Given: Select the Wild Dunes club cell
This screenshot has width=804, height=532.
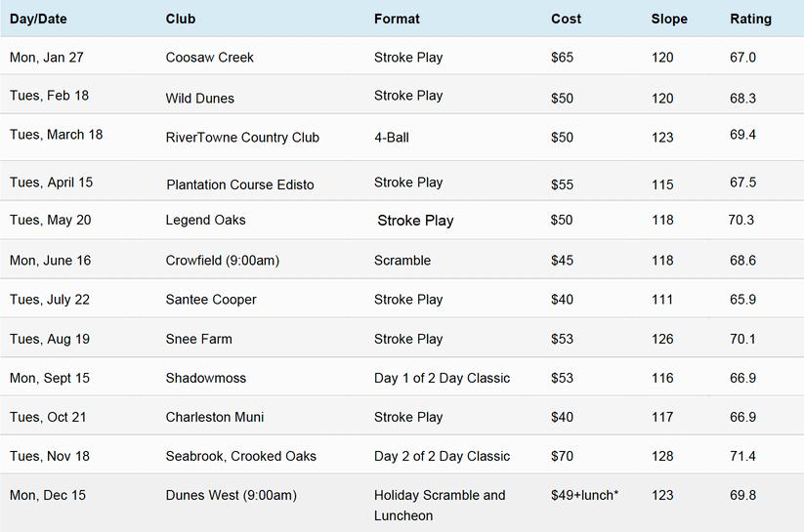Looking at the screenshot, I should 200,99.
